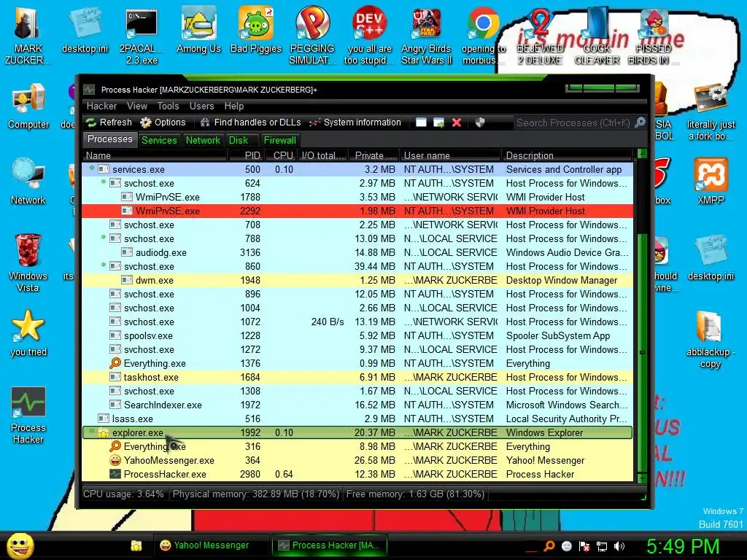The image size is (747, 560).
Task: Click the Refresh toolbar button
Action: pos(109,122)
